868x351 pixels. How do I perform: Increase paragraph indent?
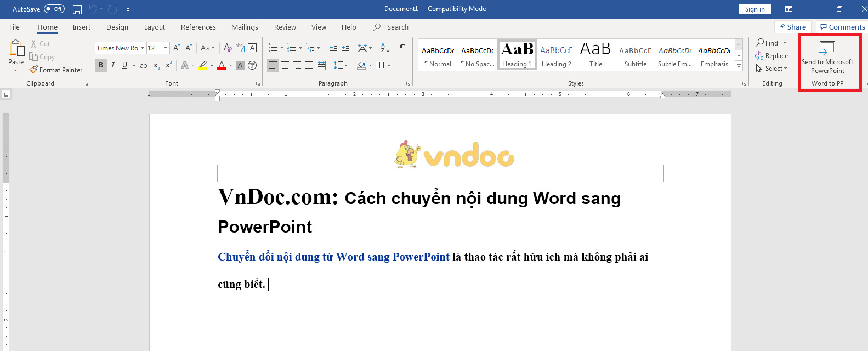[x=345, y=48]
